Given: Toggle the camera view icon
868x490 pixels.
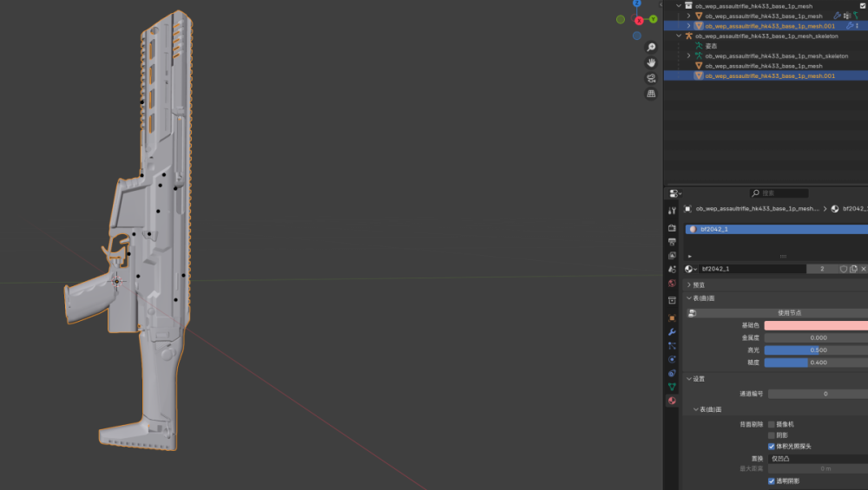Looking at the screenshot, I should tap(651, 78).
